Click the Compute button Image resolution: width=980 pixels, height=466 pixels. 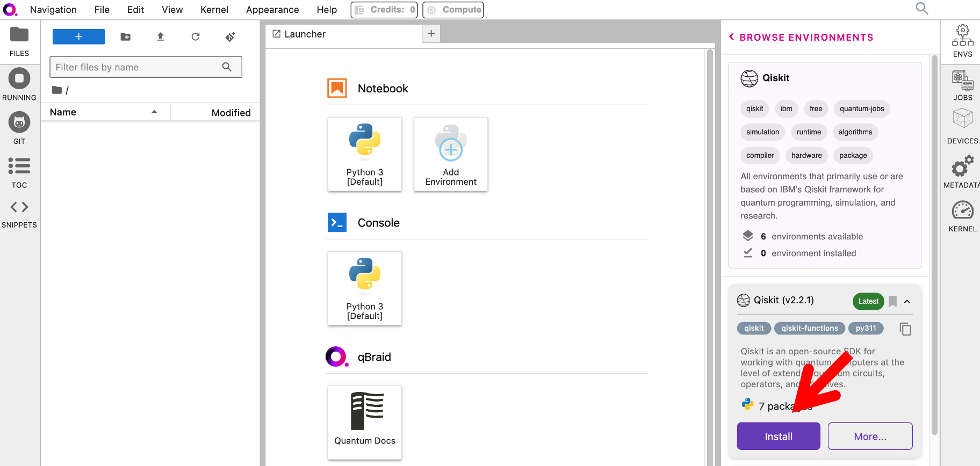point(453,10)
